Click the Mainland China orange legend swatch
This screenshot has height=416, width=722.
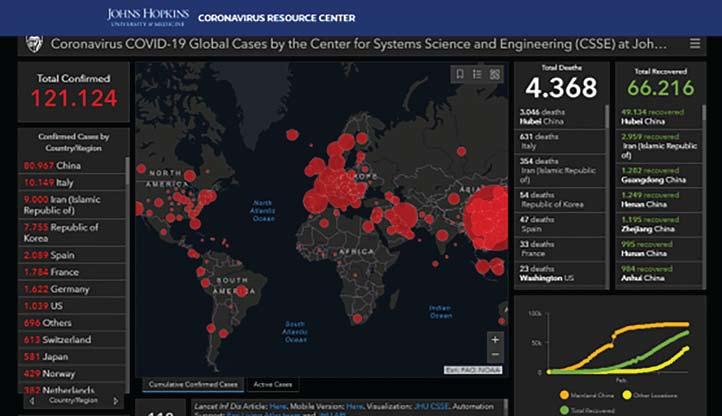click(564, 395)
